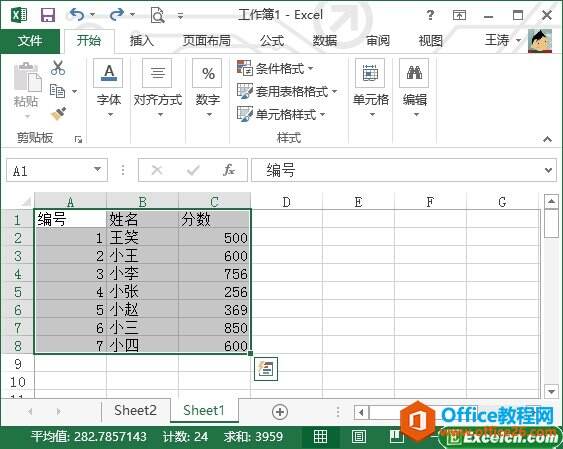This screenshot has height=449, width=563.
Task: Open the Quick Analysis button
Action: [x=266, y=369]
